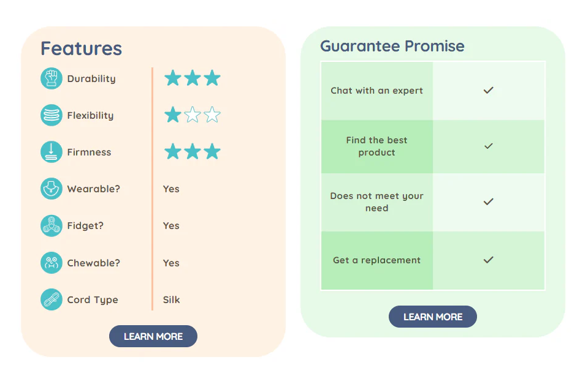This screenshot has width=588, height=376.
Task: Click Learn More under Guarantee Promise
Action: pos(433,317)
